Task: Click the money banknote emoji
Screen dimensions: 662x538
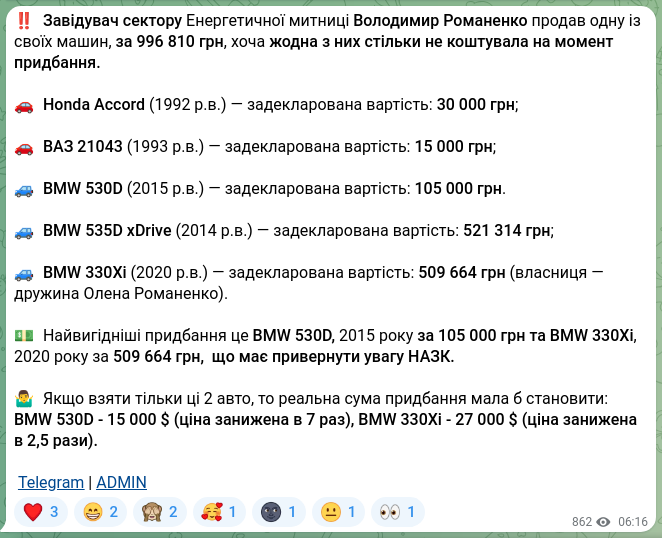Action: [x=24, y=336]
